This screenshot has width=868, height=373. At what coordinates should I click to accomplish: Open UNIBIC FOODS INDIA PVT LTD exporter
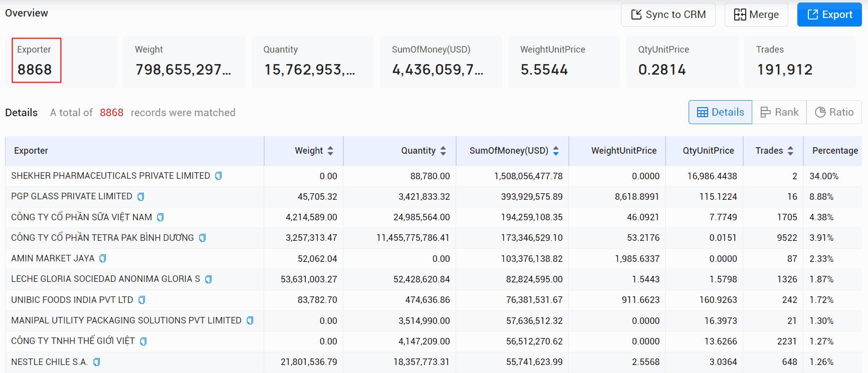point(72,300)
